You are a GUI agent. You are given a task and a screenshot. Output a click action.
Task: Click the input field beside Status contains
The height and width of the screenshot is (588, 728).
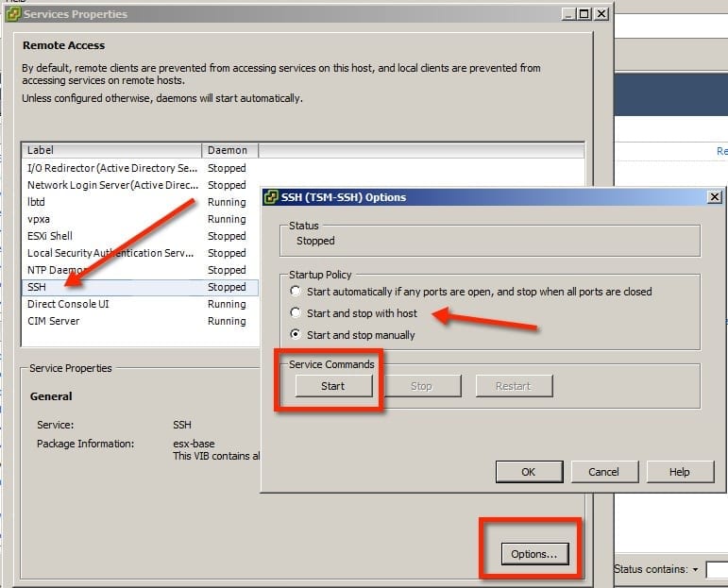click(x=717, y=569)
